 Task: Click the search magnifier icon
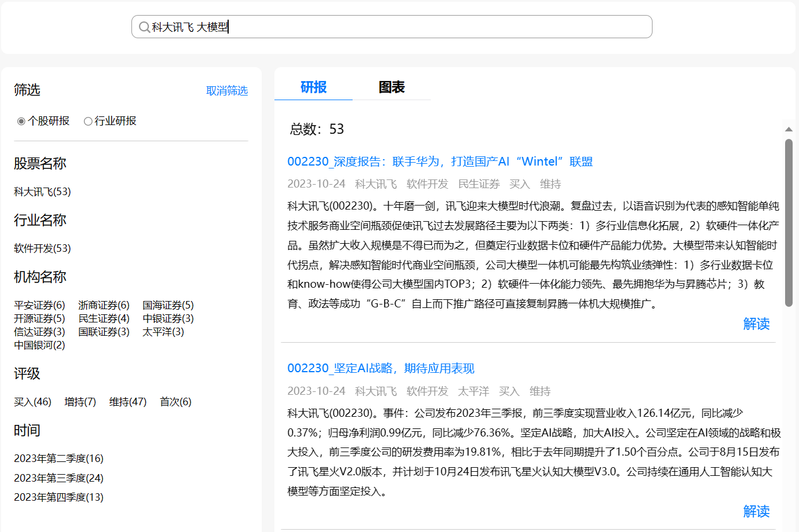coord(144,27)
